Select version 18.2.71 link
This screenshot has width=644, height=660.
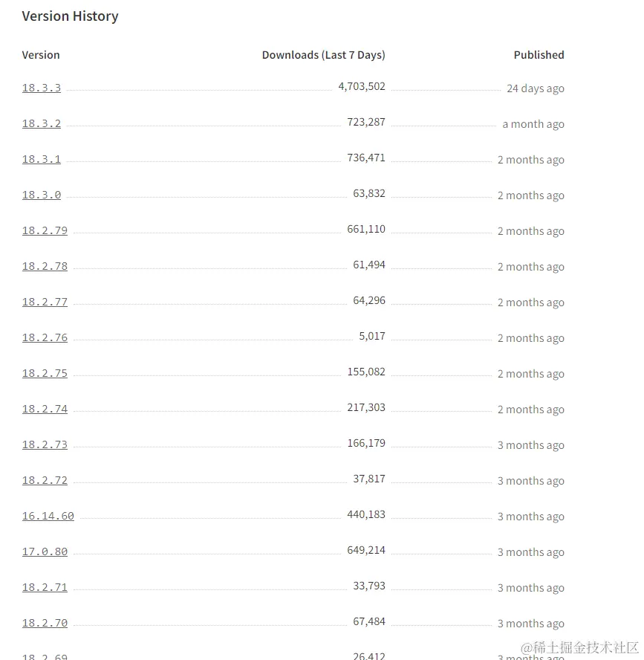[45, 588]
